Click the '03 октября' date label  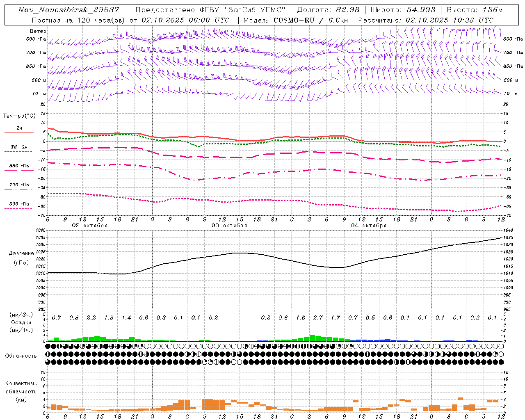pos(229,226)
